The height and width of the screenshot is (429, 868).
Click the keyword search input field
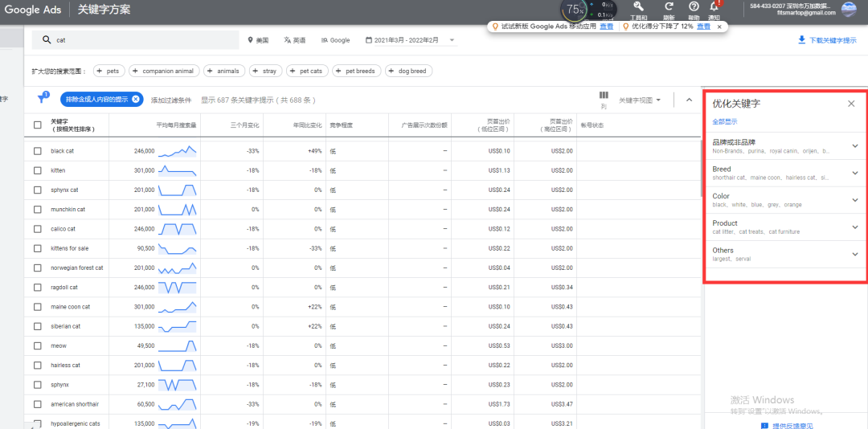(145, 40)
